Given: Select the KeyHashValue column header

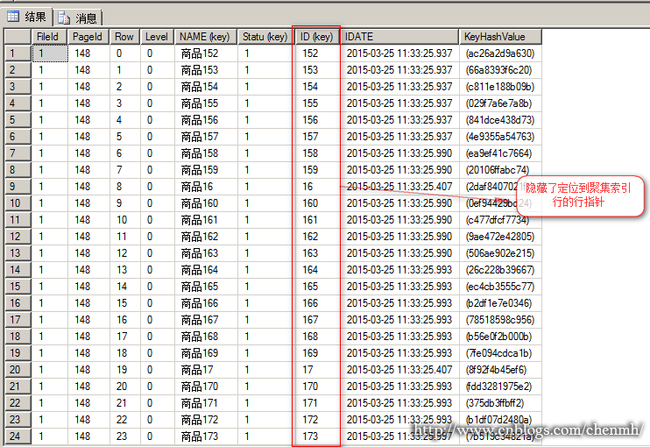Looking at the screenshot, I should tap(500, 36).
